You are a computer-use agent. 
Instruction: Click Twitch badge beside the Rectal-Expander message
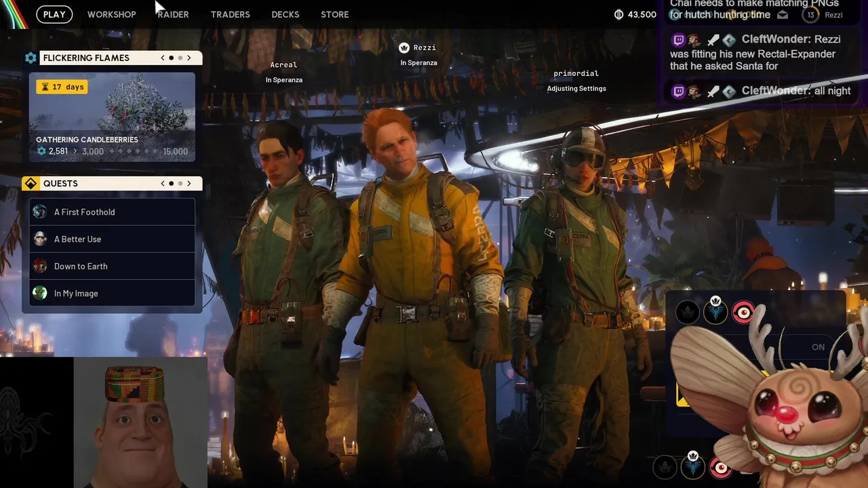click(678, 40)
